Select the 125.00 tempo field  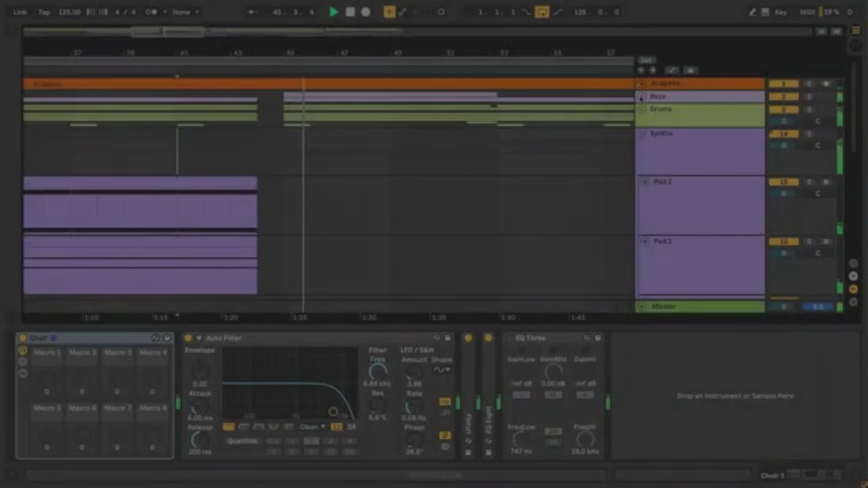coord(69,12)
